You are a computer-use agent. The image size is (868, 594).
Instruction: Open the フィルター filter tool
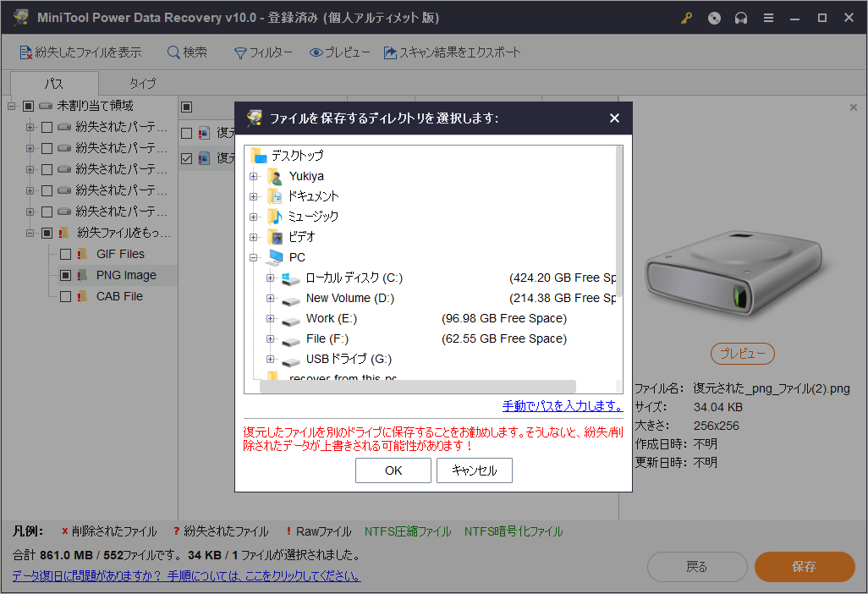(241, 52)
